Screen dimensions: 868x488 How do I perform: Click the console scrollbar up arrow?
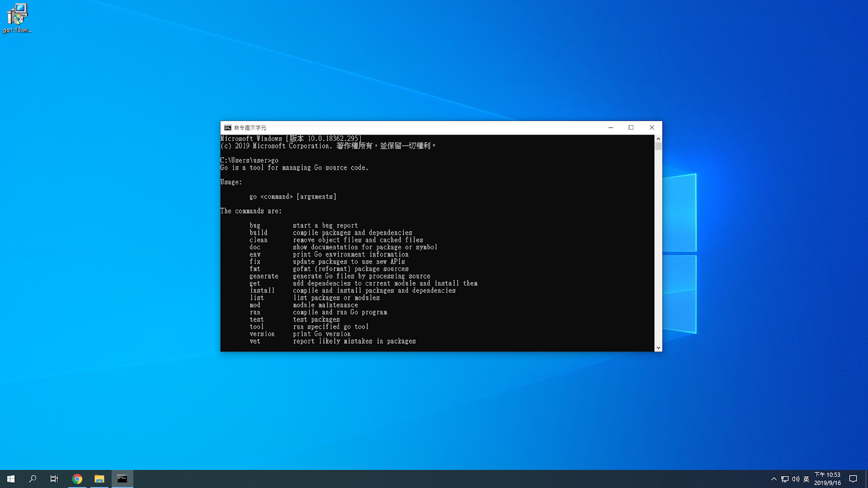pyautogui.click(x=658, y=139)
